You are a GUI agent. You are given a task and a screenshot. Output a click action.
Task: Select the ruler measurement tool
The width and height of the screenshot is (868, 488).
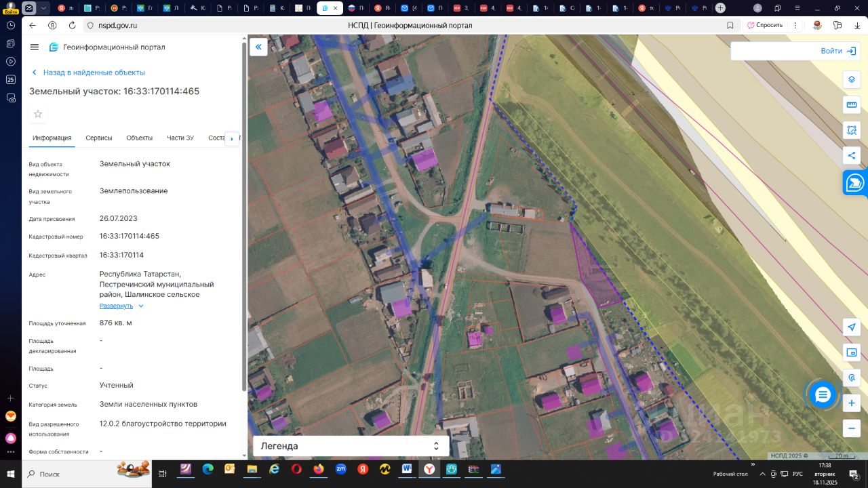(x=852, y=105)
